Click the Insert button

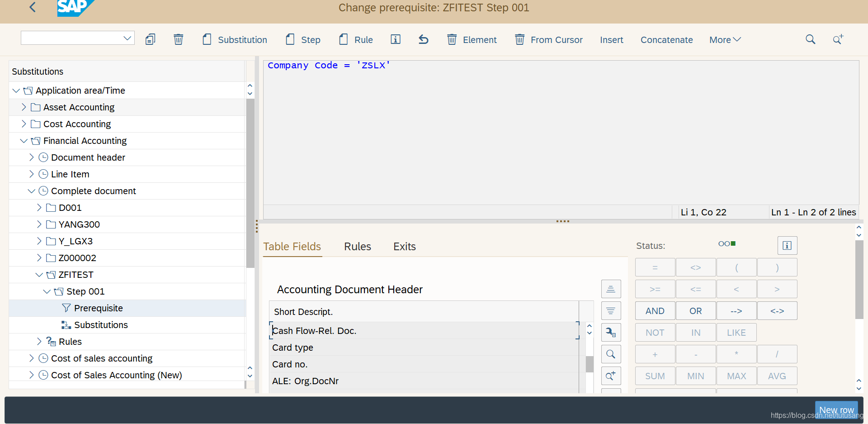612,40
